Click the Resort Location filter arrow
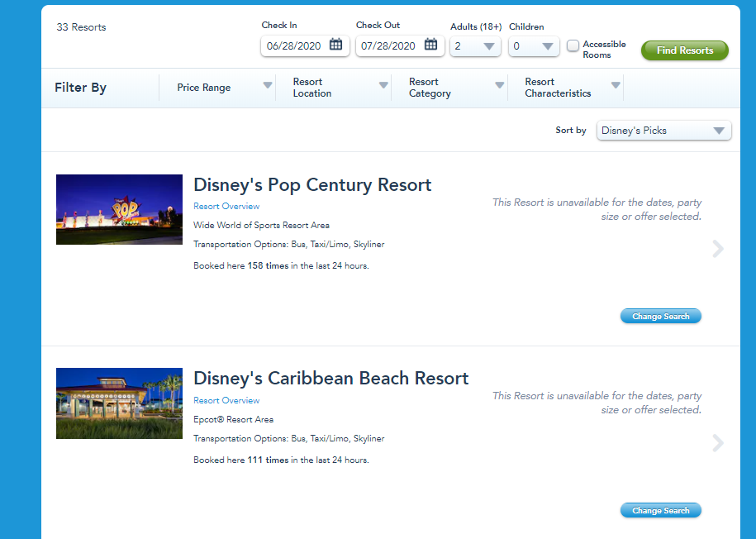Screen dimensions: 756x539 coord(383,86)
